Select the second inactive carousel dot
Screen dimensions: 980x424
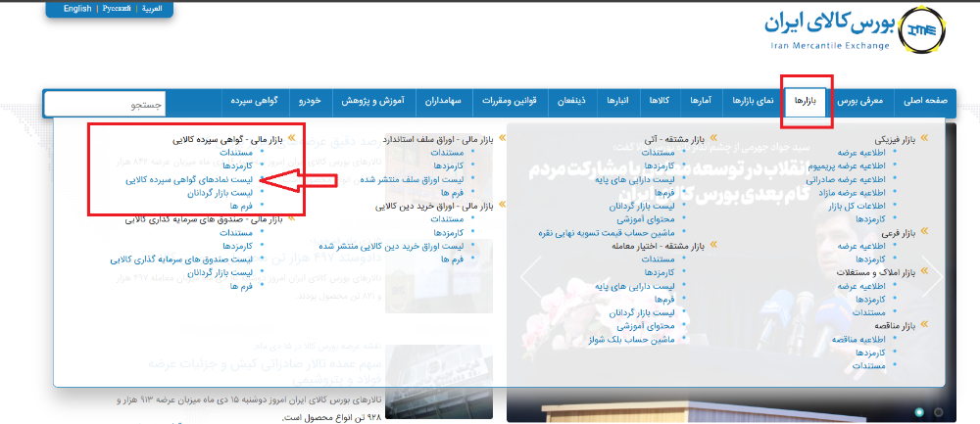(938, 411)
